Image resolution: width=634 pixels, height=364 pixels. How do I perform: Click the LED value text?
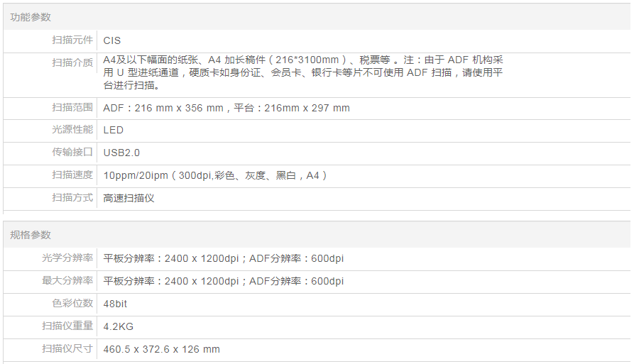[x=113, y=130]
